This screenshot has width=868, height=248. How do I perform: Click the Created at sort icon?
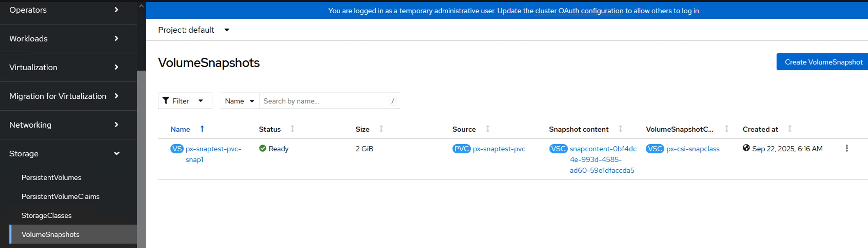click(x=790, y=129)
